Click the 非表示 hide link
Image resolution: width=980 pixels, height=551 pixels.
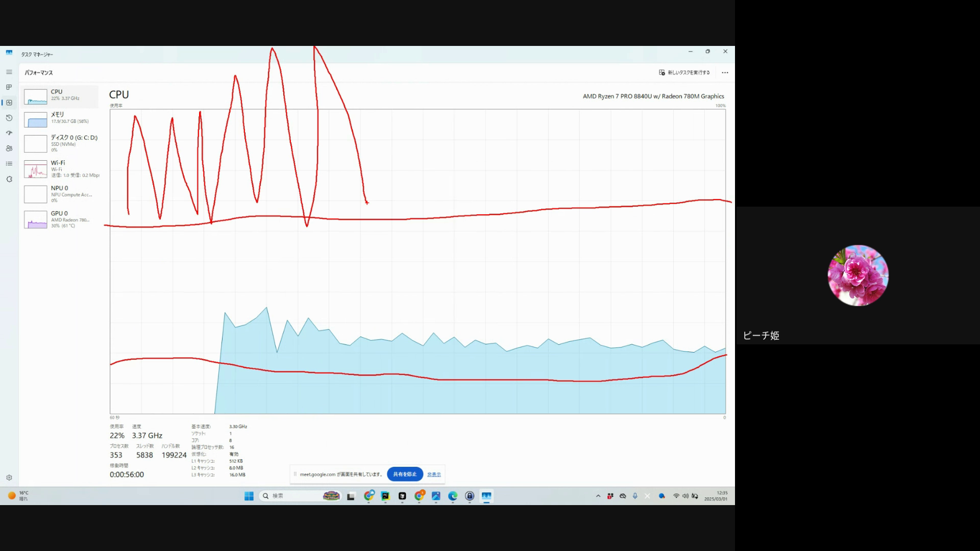(434, 474)
